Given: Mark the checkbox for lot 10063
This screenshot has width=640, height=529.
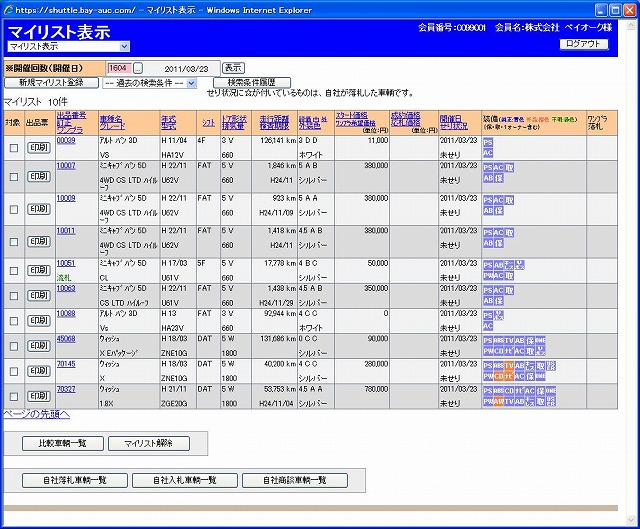Looking at the screenshot, I should [x=14, y=296].
